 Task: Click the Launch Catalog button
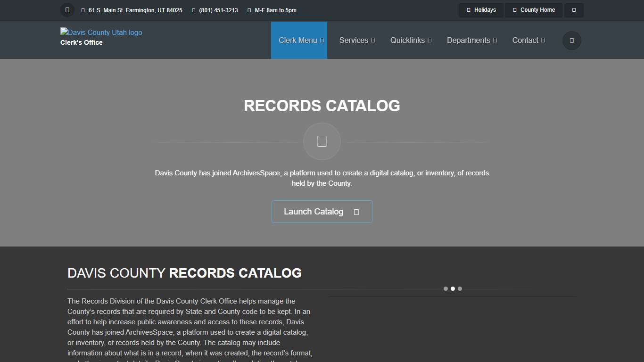point(322,212)
